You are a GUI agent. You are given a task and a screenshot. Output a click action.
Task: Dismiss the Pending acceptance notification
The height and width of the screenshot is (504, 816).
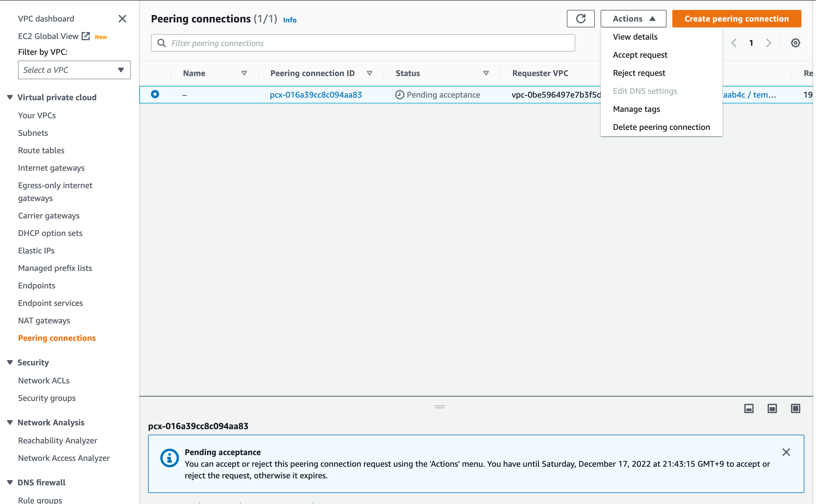point(786,452)
